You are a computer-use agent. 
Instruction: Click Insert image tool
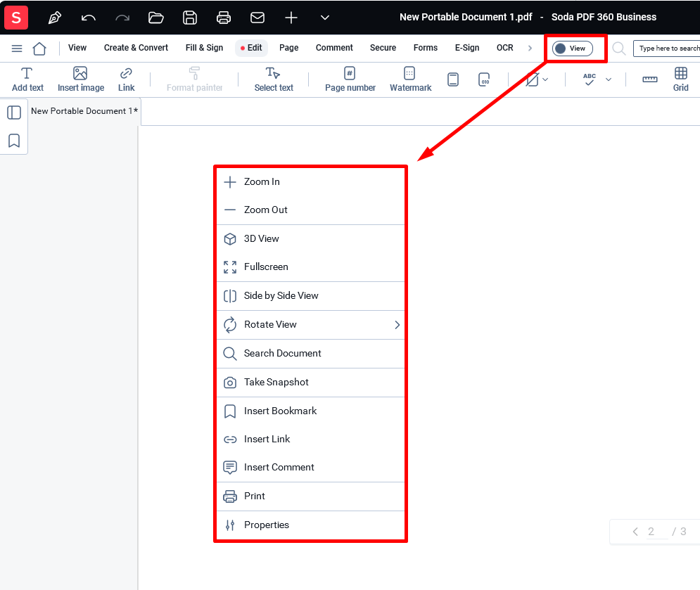click(x=81, y=79)
